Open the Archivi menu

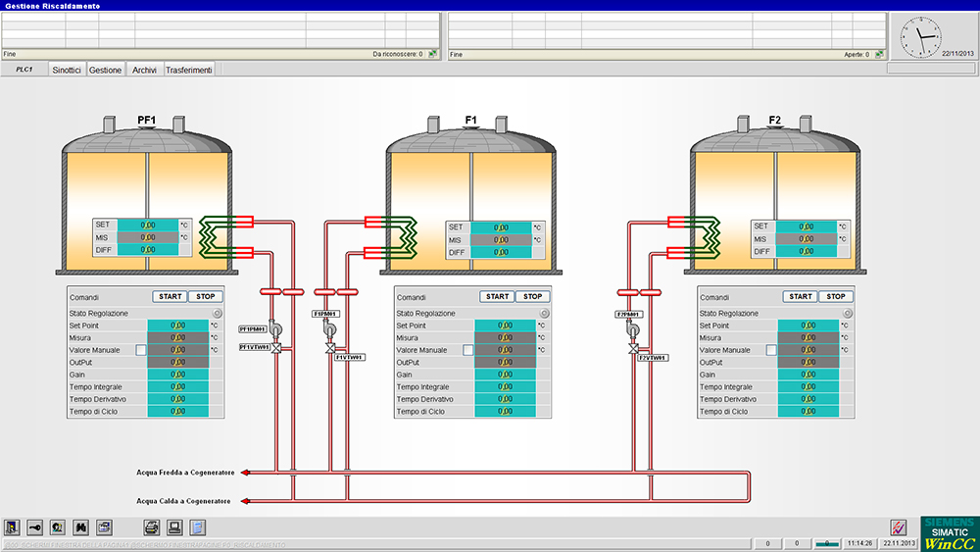[144, 70]
